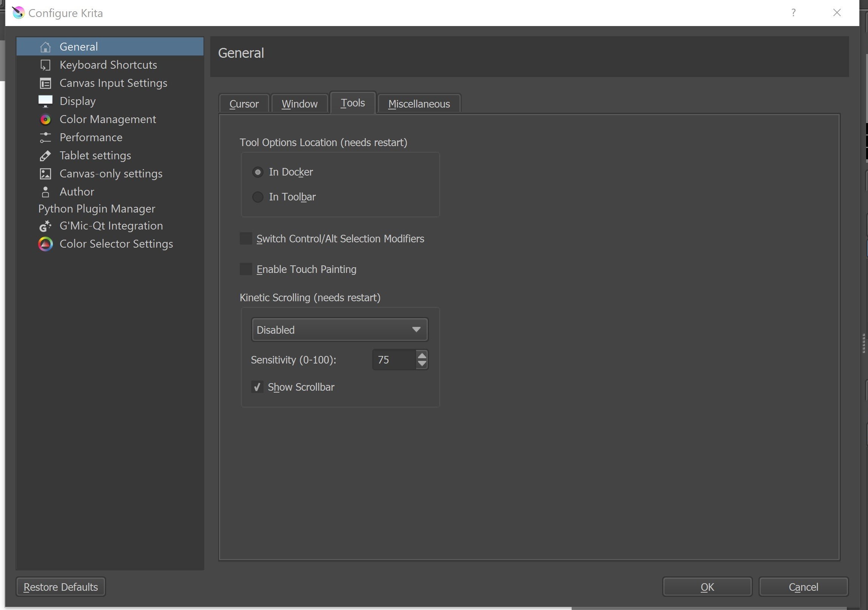The image size is (868, 610).
Task: Open Color Selector Settings page
Action: pyautogui.click(x=109, y=244)
